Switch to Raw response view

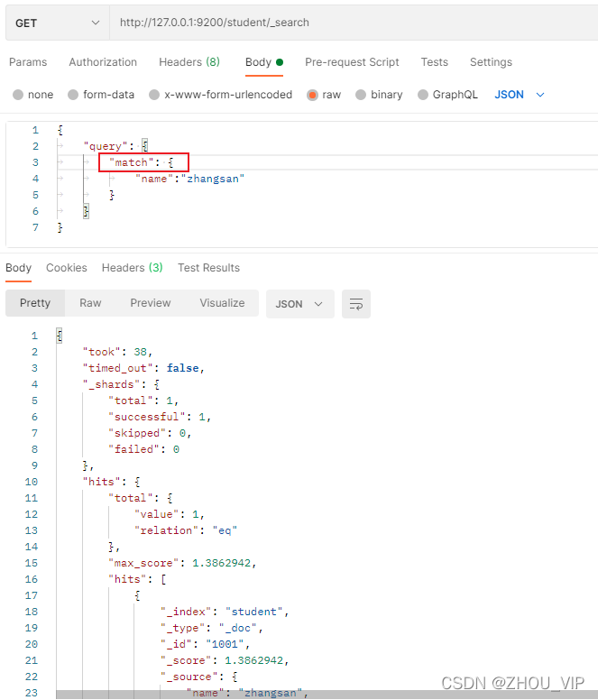(x=90, y=303)
